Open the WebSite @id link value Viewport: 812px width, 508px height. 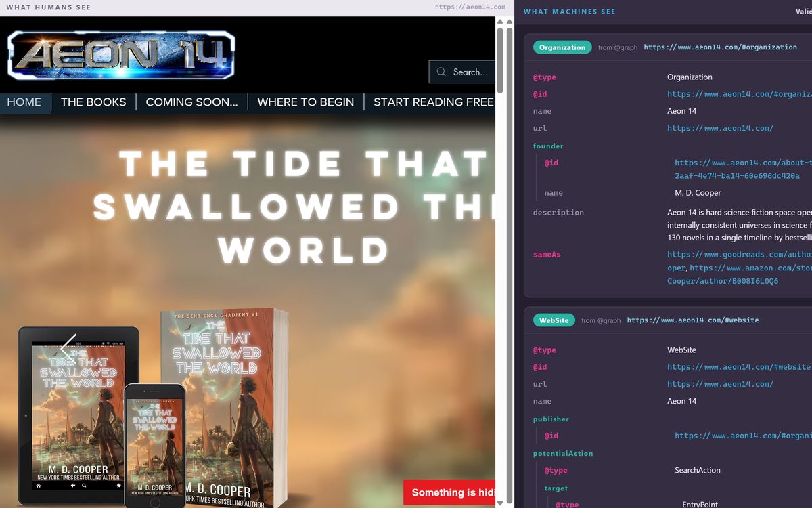pos(738,367)
